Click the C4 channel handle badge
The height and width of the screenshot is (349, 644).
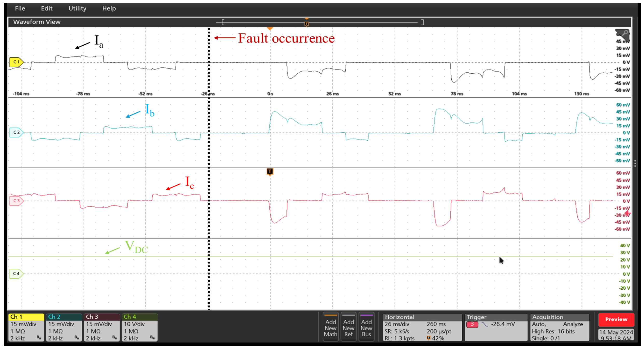(x=16, y=274)
